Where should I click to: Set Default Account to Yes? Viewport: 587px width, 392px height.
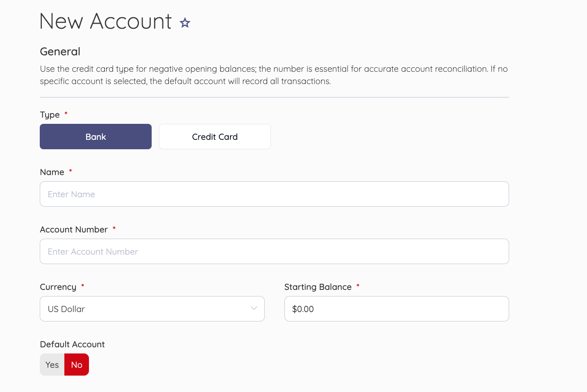pyautogui.click(x=52, y=365)
